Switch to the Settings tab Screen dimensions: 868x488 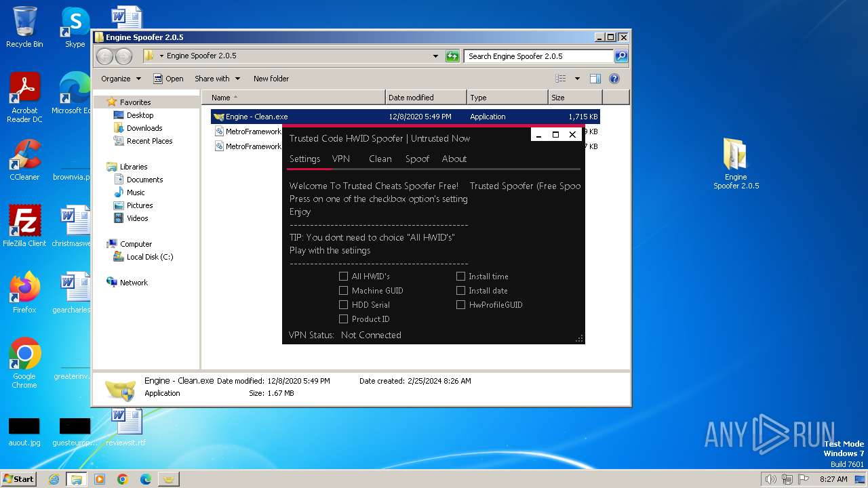pyautogui.click(x=304, y=159)
